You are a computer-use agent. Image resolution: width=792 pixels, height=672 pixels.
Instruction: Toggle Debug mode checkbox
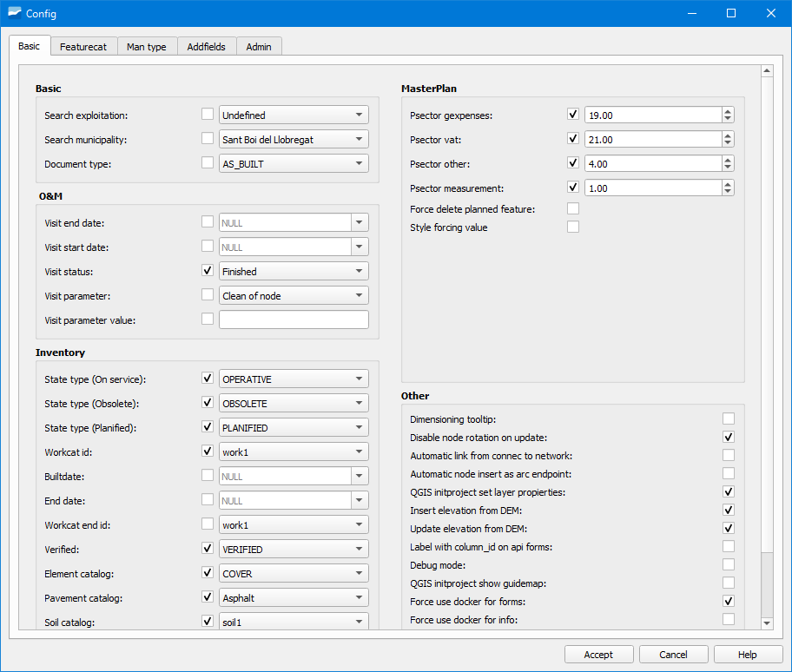click(x=729, y=564)
